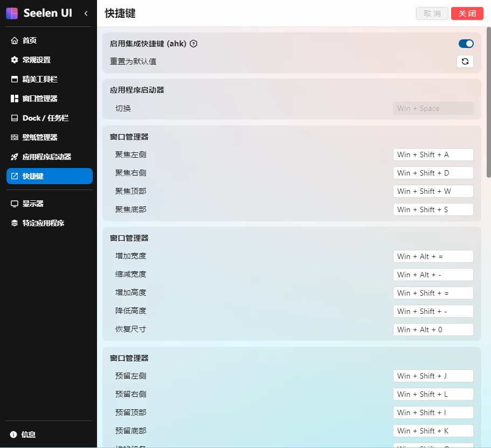
Task: Click the rocket icon for 应用程序启动器
Action: [15, 157]
